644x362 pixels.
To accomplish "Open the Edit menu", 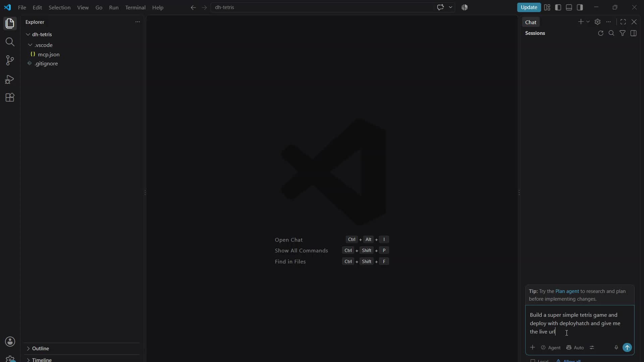I will 37,7.
